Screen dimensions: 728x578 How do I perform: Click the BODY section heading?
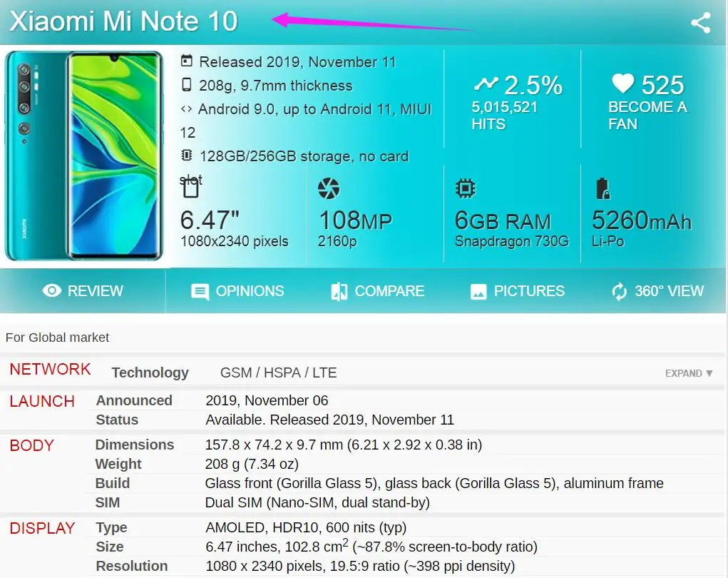coord(31,445)
